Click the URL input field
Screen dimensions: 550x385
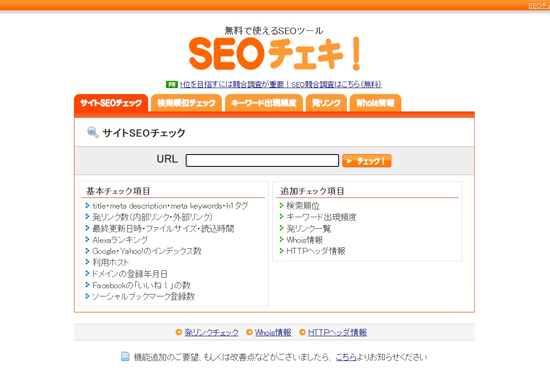[x=262, y=160]
